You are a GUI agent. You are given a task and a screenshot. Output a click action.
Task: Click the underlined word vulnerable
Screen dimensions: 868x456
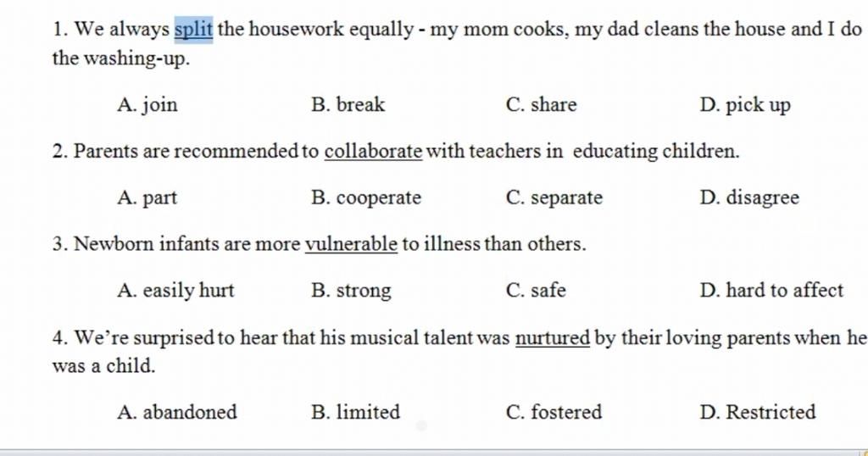[x=352, y=243]
